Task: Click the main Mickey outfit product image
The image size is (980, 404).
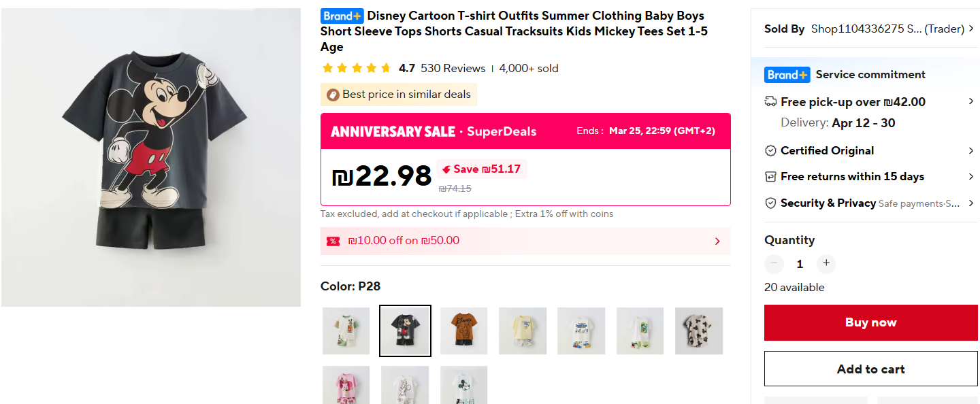Action: point(151,157)
